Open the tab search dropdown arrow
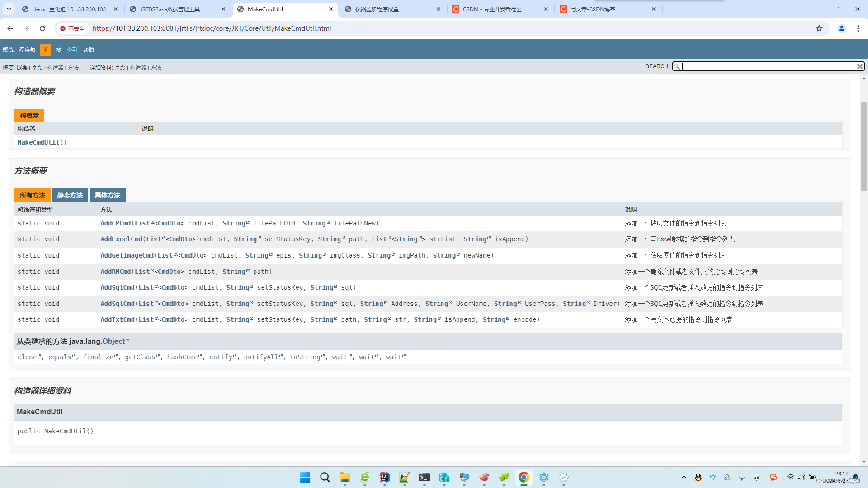The height and width of the screenshot is (488, 868). [9, 9]
